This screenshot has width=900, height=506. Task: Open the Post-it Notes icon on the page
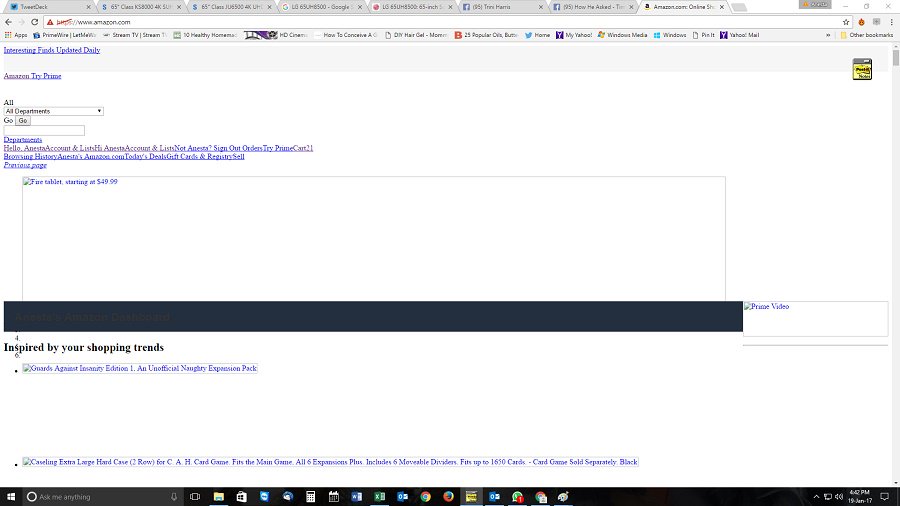pos(862,69)
